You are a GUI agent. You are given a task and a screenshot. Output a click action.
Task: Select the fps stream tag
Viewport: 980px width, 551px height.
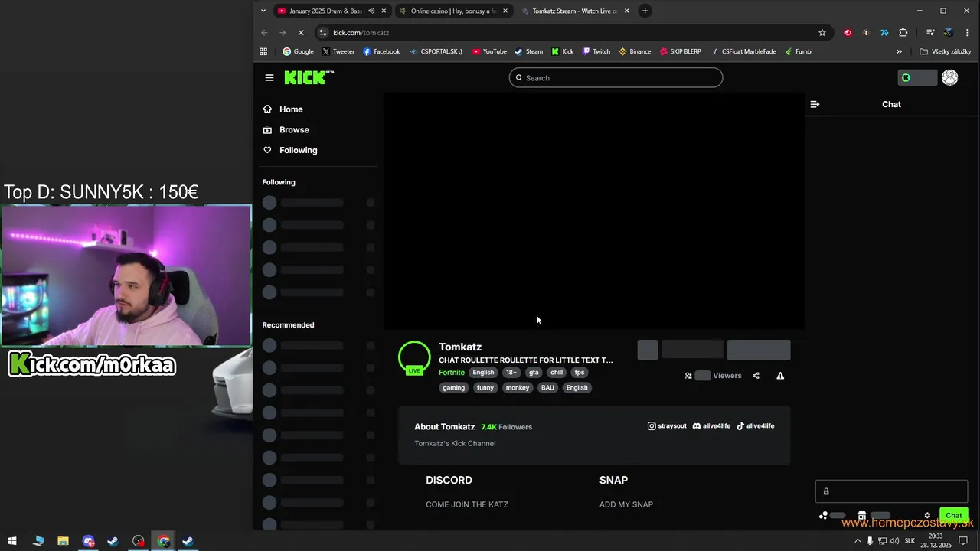point(580,373)
